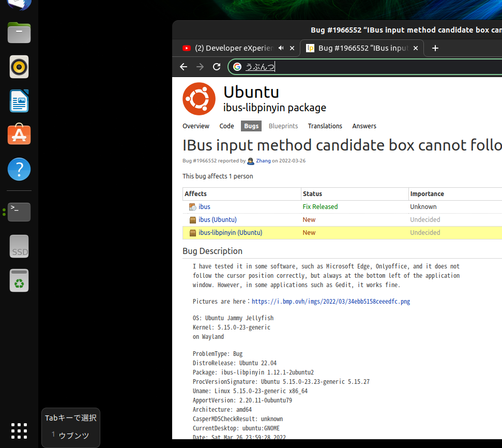Show all applications via the grid icon
This screenshot has width=502, height=448.
pos(19,431)
